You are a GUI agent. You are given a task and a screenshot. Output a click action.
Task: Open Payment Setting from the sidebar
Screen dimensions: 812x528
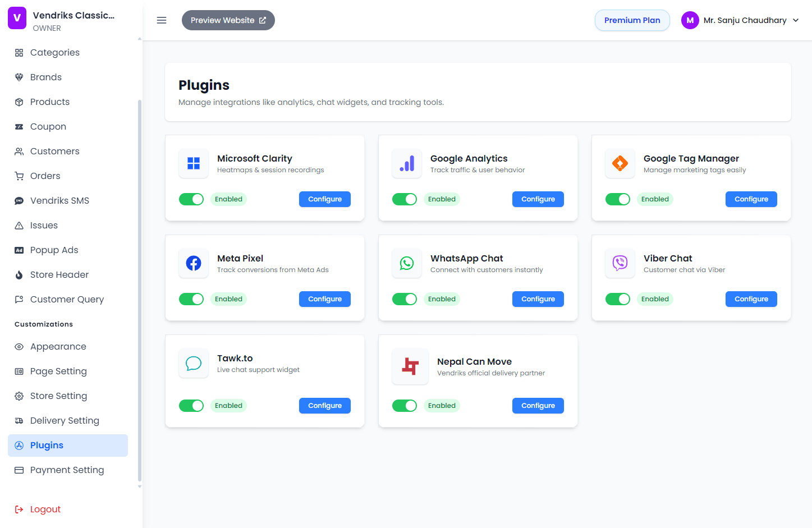67,470
